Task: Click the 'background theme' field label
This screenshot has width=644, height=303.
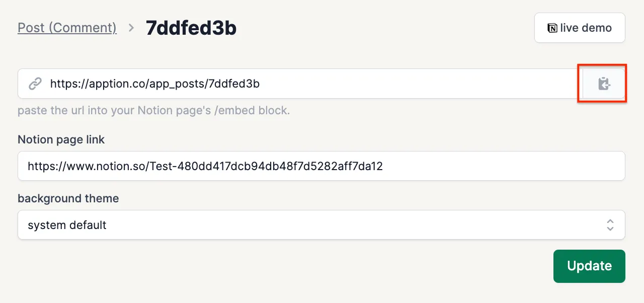Action: click(x=68, y=198)
